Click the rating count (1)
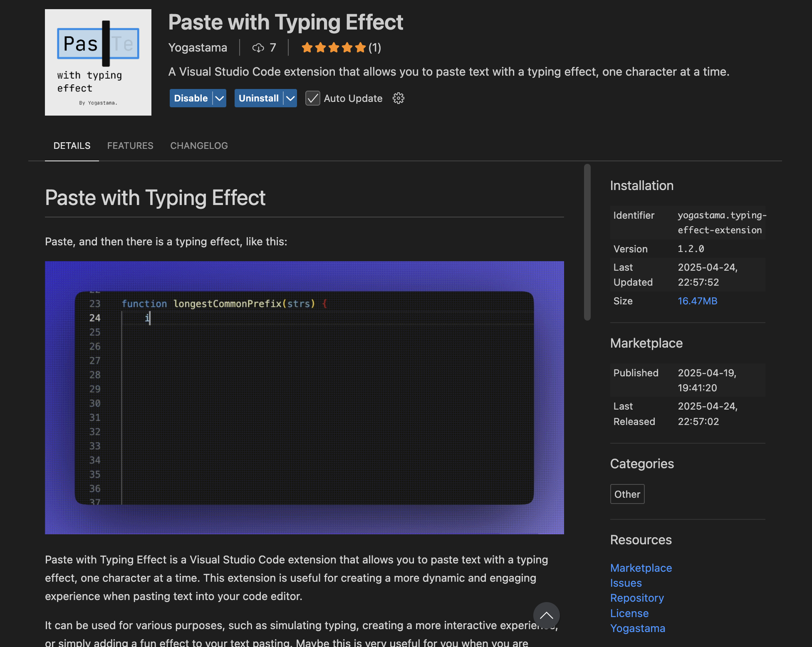Screen dimensions: 812x647 (x=375, y=48)
